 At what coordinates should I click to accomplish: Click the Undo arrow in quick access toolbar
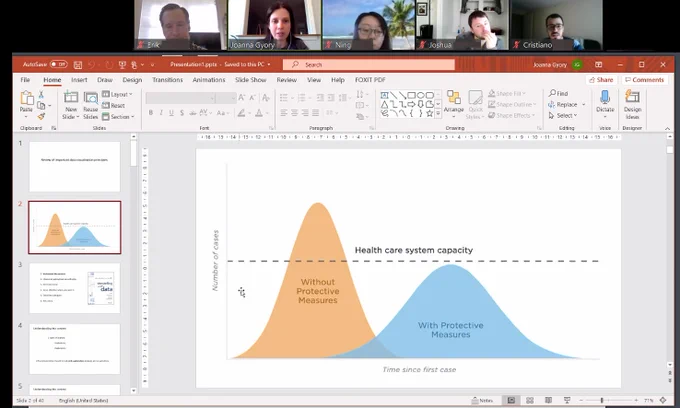click(92, 65)
